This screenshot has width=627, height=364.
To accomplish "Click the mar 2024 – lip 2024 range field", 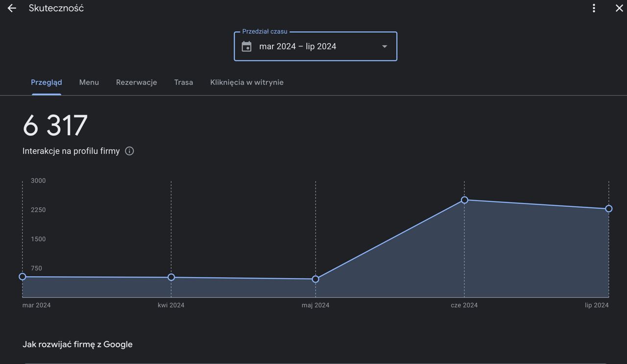I will (x=315, y=47).
